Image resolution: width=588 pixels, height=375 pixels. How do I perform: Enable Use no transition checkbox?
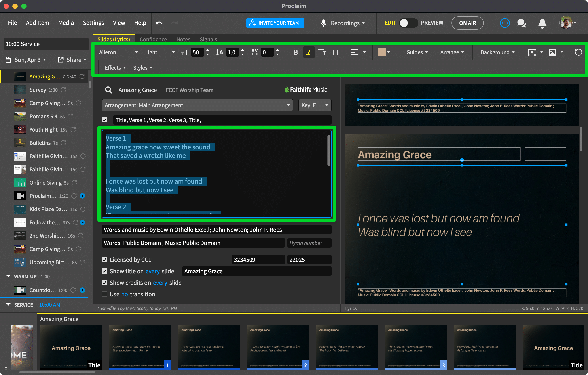[104, 294]
